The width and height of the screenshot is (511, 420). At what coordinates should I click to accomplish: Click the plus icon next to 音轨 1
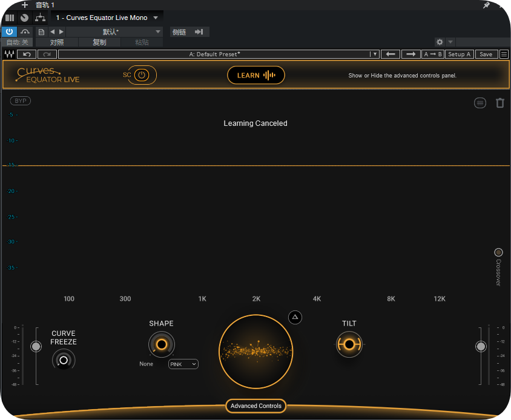pyautogui.click(x=25, y=5)
